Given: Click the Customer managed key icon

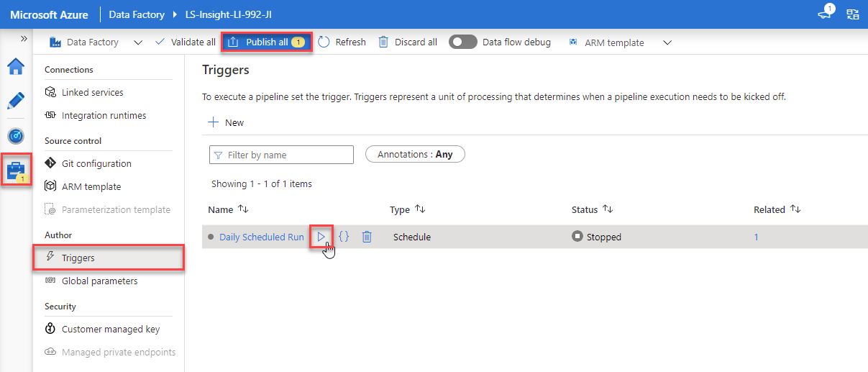Looking at the screenshot, I should point(50,329).
